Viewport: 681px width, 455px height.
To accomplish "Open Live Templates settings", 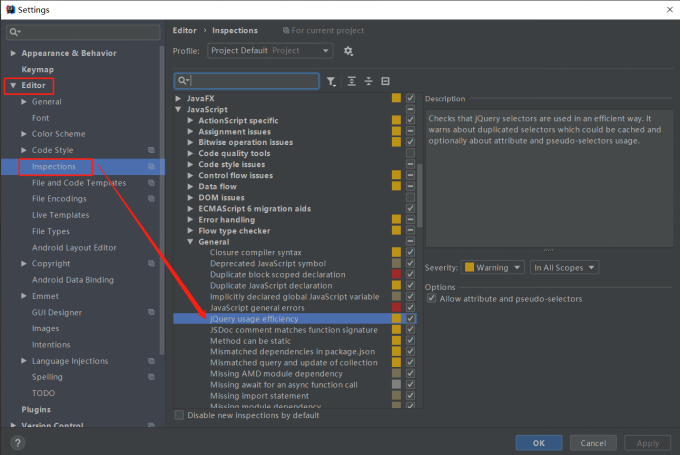I will (60, 215).
